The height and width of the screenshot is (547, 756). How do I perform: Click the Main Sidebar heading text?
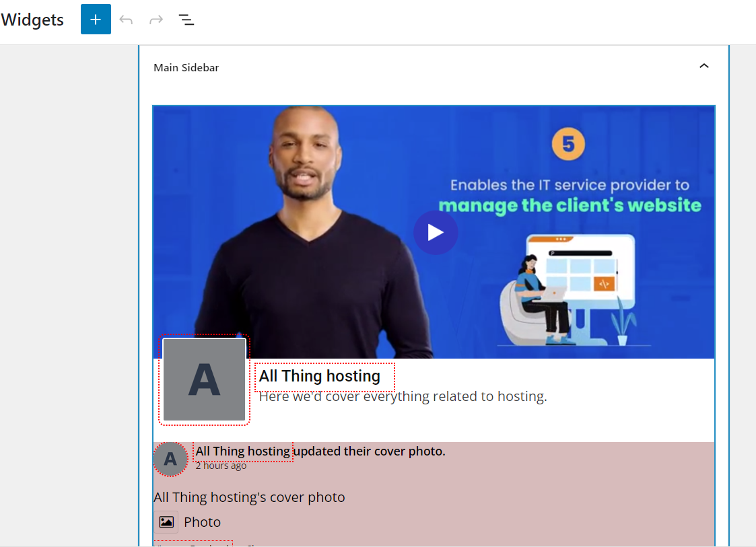point(186,68)
